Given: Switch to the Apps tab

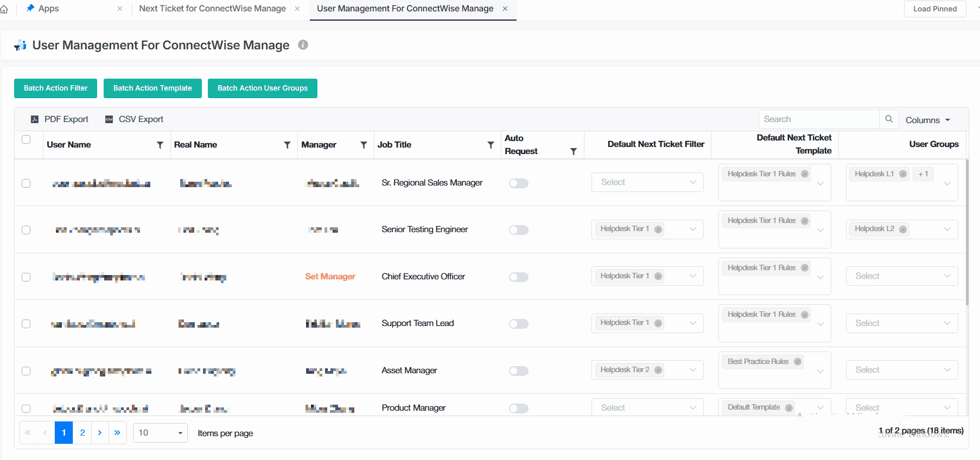Looking at the screenshot, I should (48, 9).
